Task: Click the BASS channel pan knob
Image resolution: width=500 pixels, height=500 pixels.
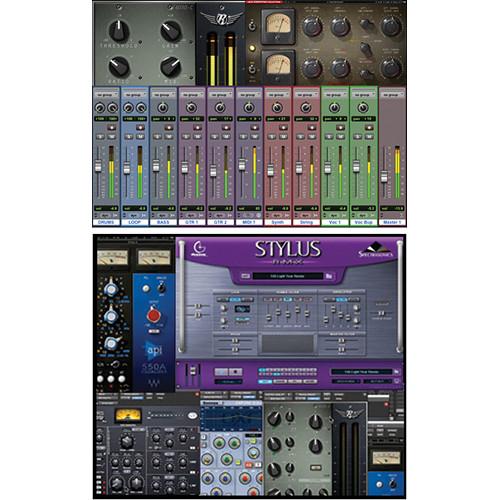Action: 163,108
